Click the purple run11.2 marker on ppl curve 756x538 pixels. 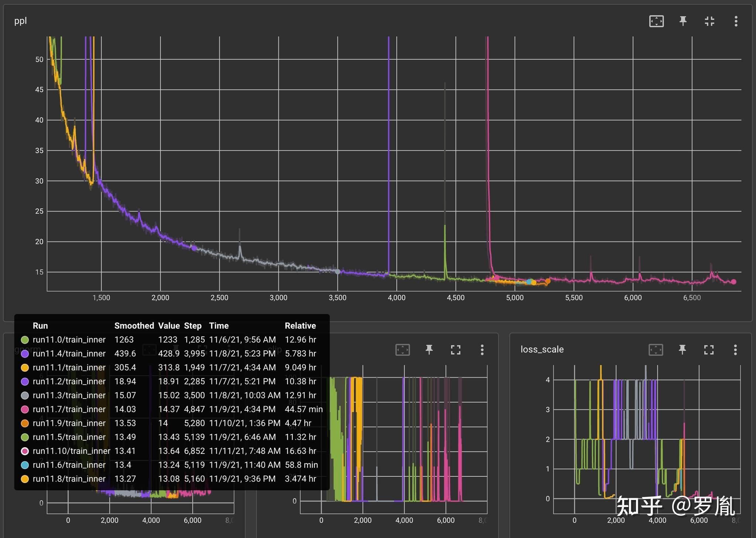tap(194, 248)
